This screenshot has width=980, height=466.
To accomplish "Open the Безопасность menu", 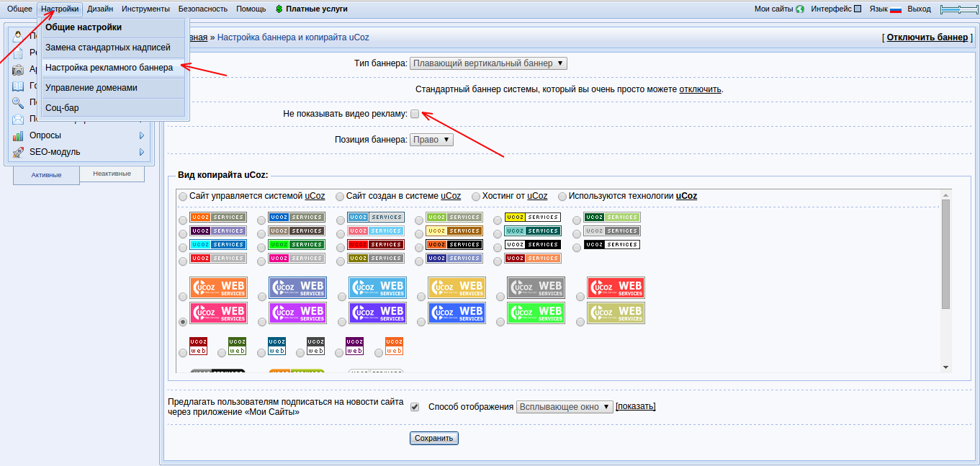I will [x=203, y=9].
